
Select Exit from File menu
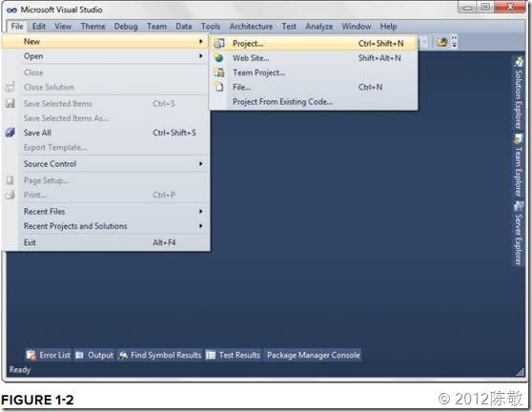(106, 242)
